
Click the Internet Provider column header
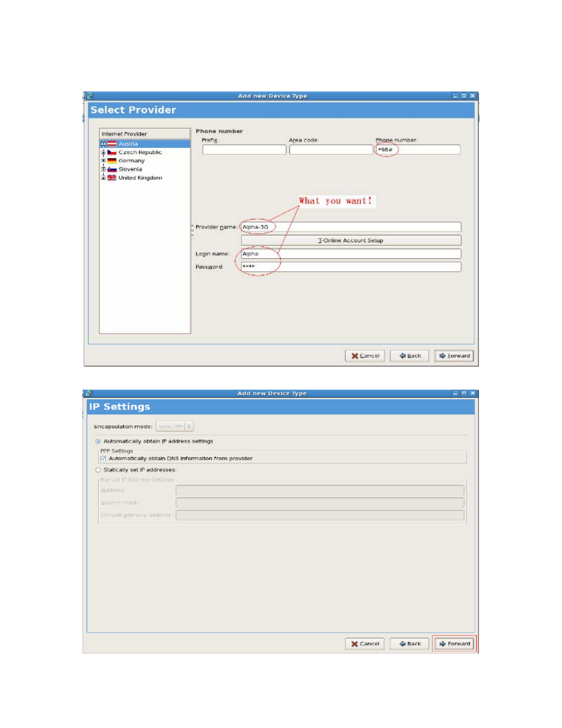(x=145, y=134)
